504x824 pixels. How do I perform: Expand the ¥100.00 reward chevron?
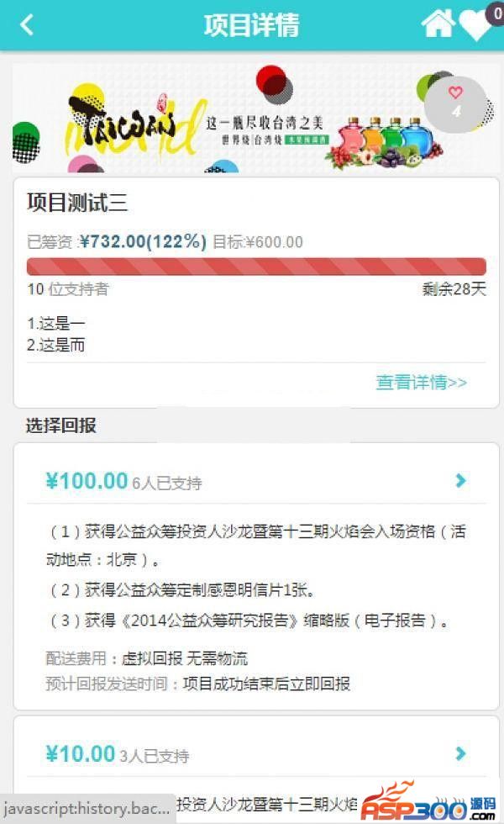tap(460, 480)
